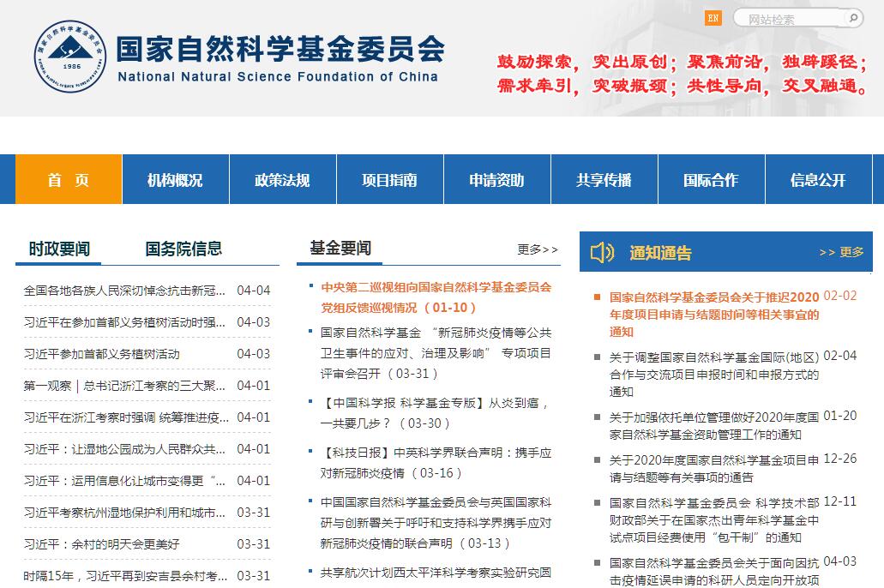Viewport: 884px width, 588px height.
Task: Open the 共享传播 menu item
Action: pyautogui.click(x=604, y=179)
